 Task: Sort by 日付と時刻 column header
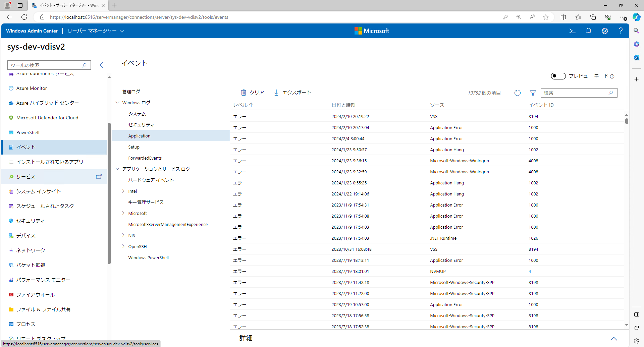[343, 105]
